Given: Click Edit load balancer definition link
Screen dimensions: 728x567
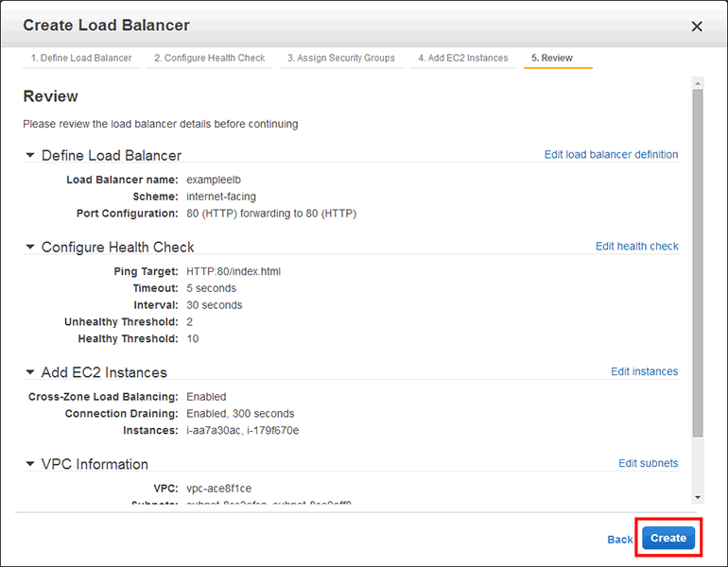Looking at the screenshot, I should [x=611, y=155].
